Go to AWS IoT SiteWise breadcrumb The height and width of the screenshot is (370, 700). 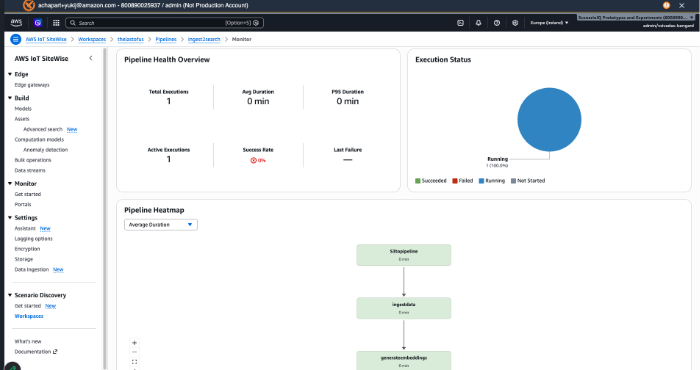tap(46, 39)
